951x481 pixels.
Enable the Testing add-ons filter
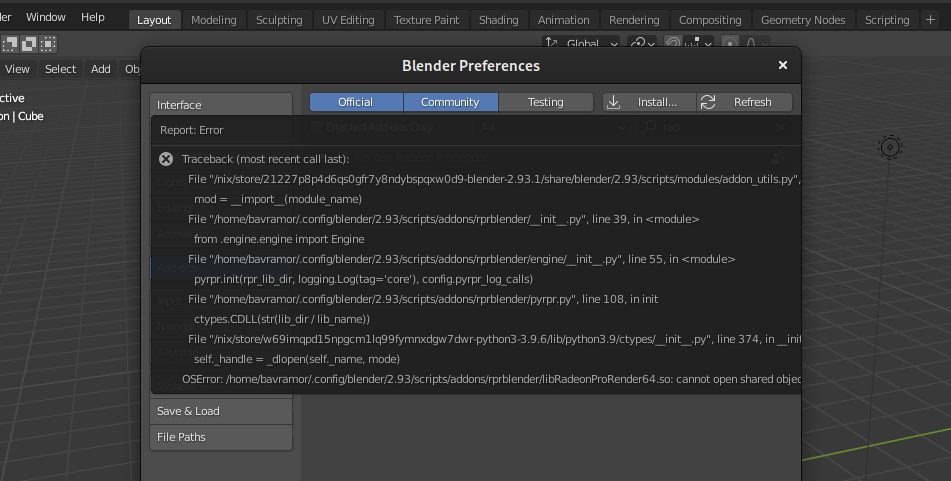[x=545, y=102]
